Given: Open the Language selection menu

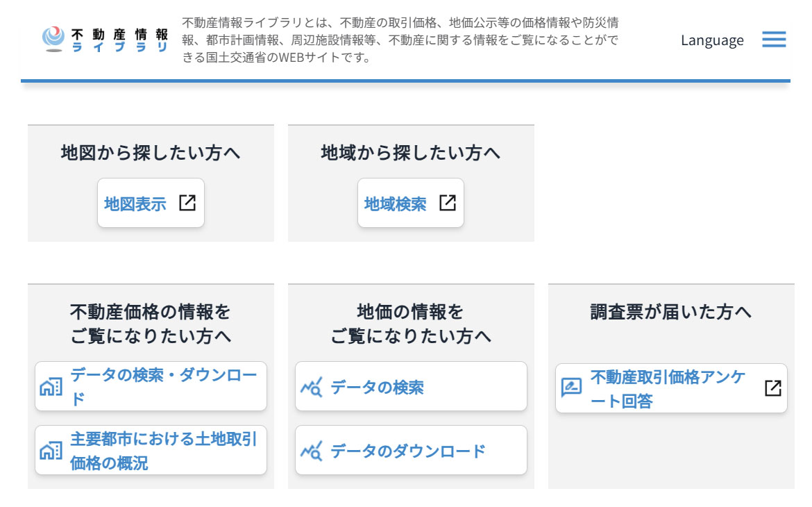Looking at the screenshot, I should pos(712,40).
